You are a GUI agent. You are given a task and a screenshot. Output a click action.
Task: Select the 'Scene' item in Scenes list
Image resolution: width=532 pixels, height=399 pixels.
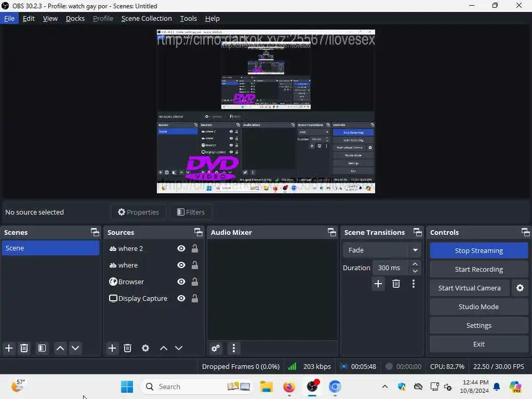50,248
